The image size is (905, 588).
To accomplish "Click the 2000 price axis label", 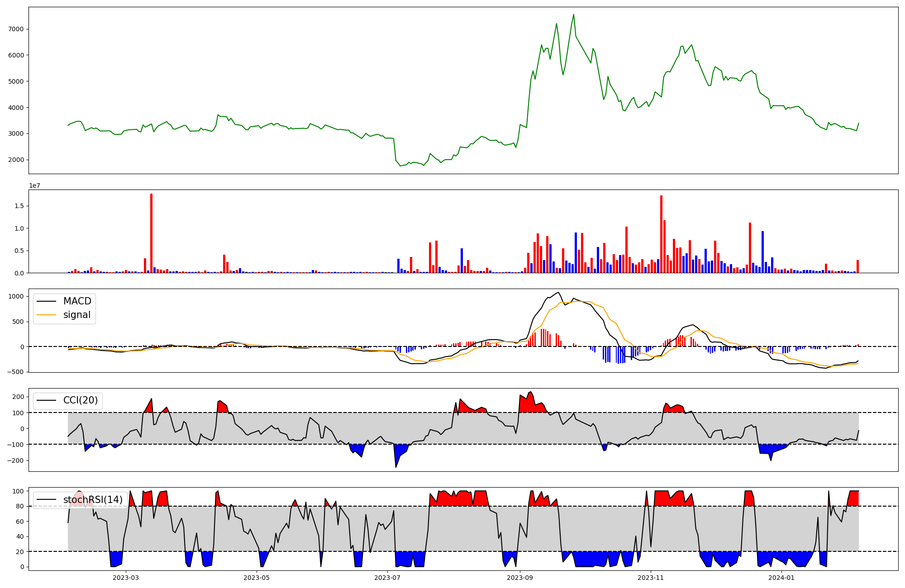I will click(16, 160).
